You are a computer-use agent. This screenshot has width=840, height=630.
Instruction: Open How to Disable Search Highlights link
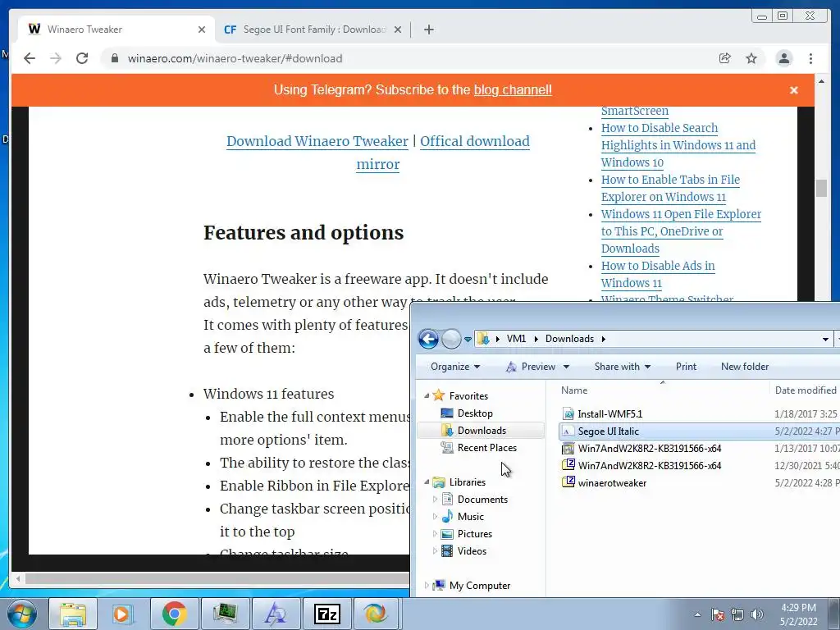pyautogui.click(x=678, y=145)
